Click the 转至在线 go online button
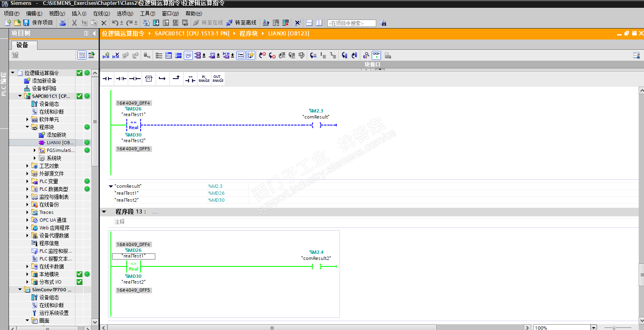This screenshot has height=330, width=644. pyautogui.click(x=208, y=23)
